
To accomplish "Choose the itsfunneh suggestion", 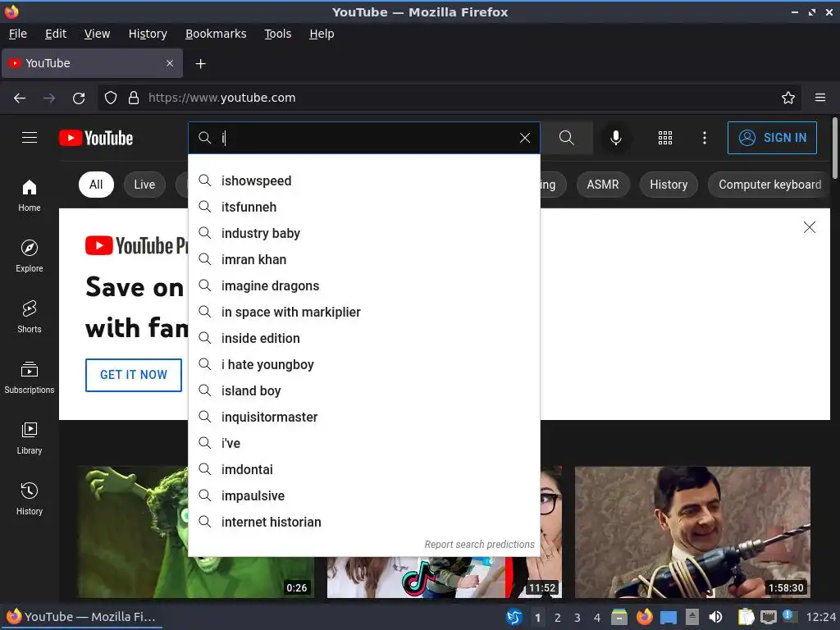I will coord(364,207).
